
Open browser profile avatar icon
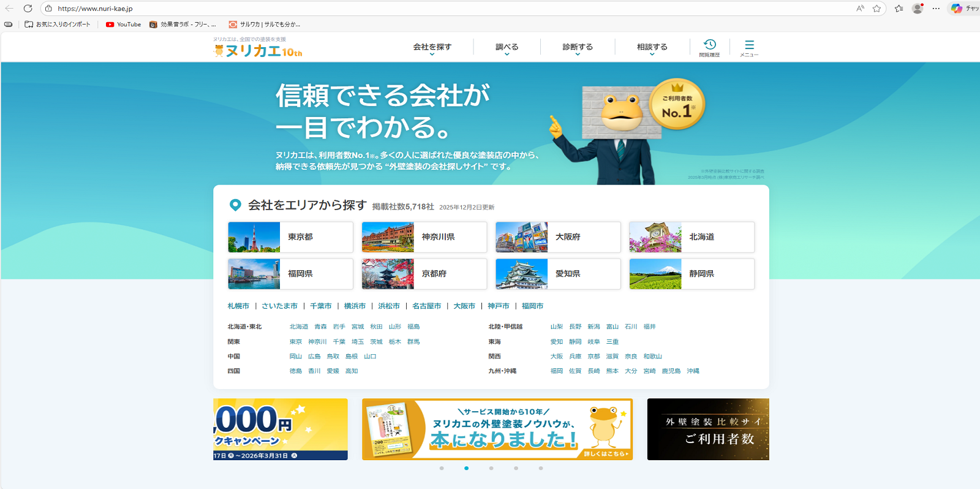point(917,9)
